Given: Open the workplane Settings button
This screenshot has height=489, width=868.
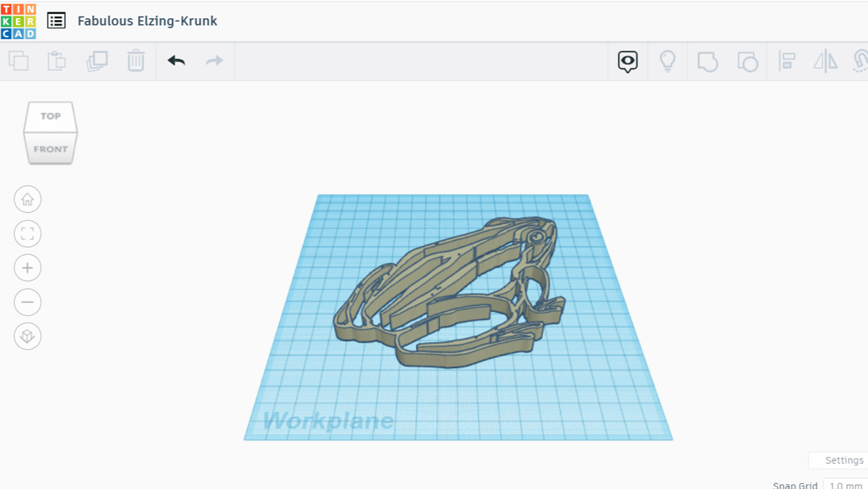Looking at the screenshot, I should [x=839, y=461].
